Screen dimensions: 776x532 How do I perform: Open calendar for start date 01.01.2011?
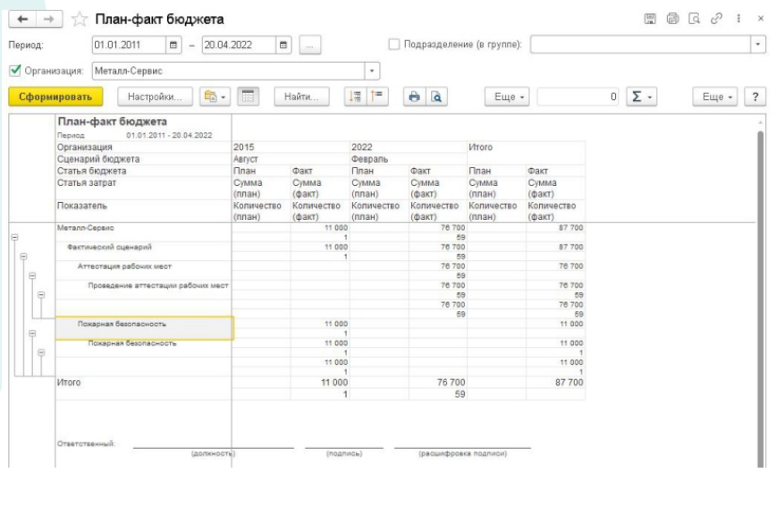(x=173, y=45)
